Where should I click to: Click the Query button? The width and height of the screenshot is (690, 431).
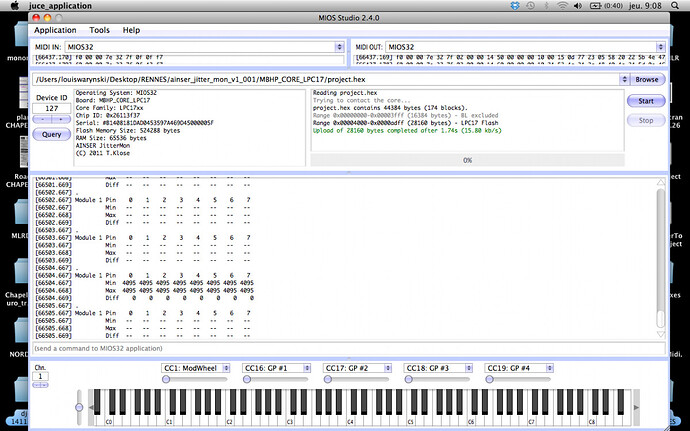point(51,134)
